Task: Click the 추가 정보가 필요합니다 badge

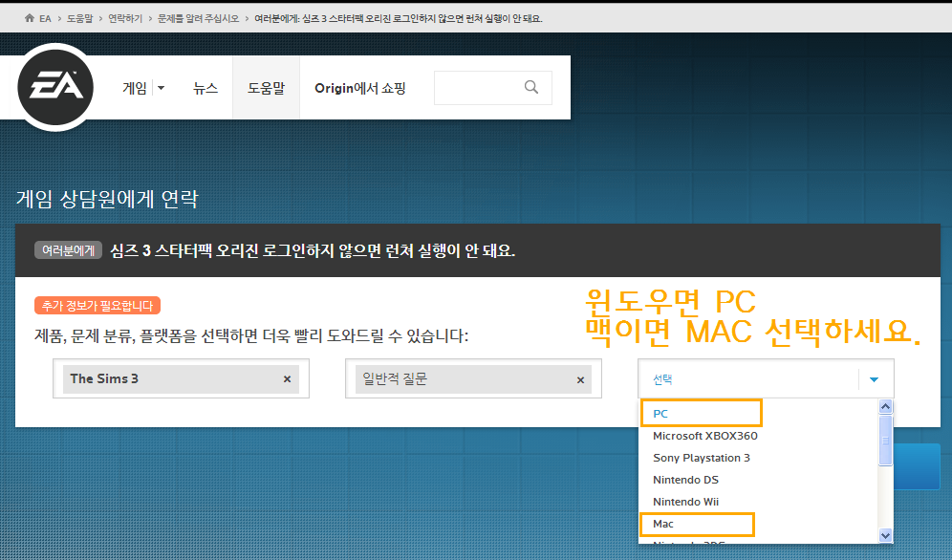Action: (97, 306)
